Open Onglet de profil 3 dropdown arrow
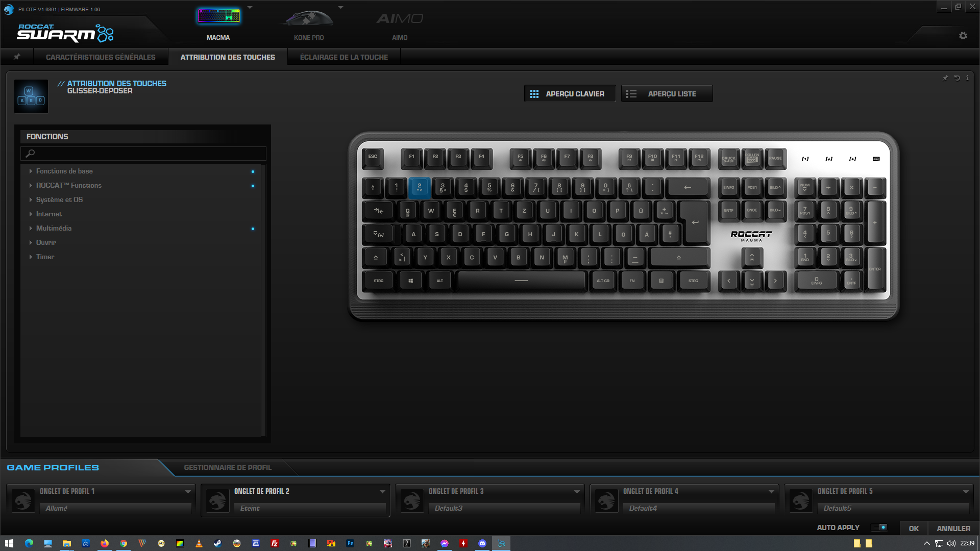Image resolution: width=980 pixels, height=551 pixels. (577, 491)
